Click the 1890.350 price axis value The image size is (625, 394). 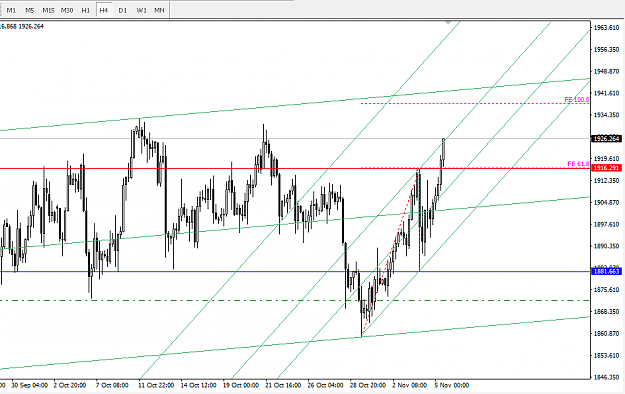[x=606, y=246]
